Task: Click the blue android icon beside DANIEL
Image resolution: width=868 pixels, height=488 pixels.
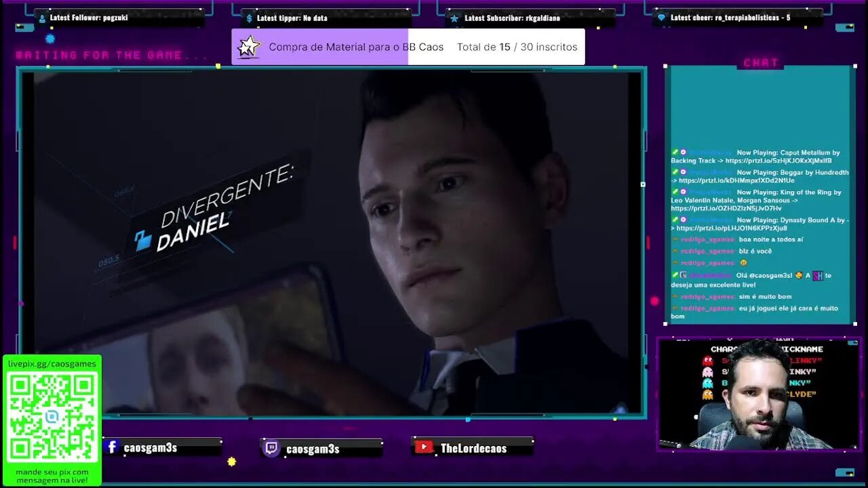Action: 143,241
